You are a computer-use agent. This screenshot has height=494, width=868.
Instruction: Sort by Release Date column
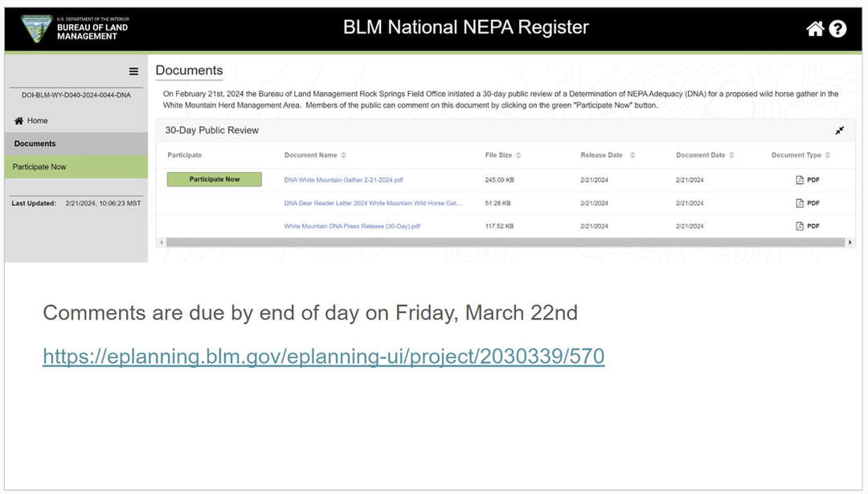[632, 155]
